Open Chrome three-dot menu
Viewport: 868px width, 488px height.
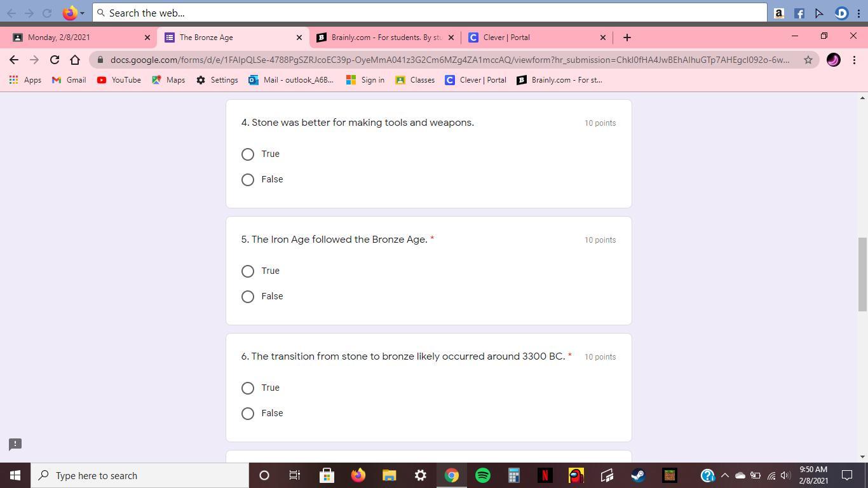854,60
